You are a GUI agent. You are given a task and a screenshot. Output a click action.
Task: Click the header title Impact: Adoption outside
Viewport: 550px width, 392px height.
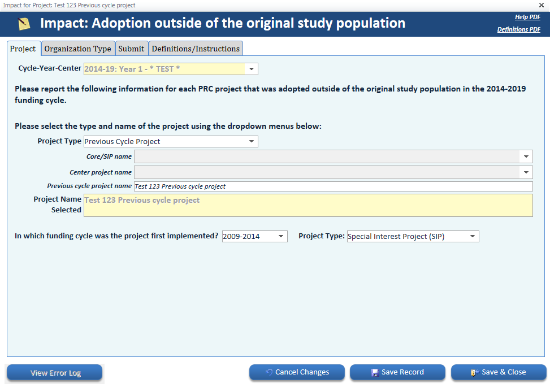[x=223, y=23]
